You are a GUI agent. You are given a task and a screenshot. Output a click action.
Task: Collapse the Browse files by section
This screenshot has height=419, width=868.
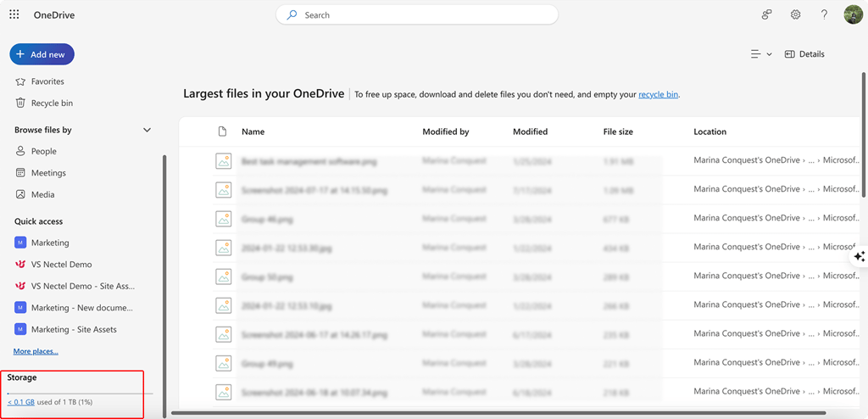(x=147, y=131)
